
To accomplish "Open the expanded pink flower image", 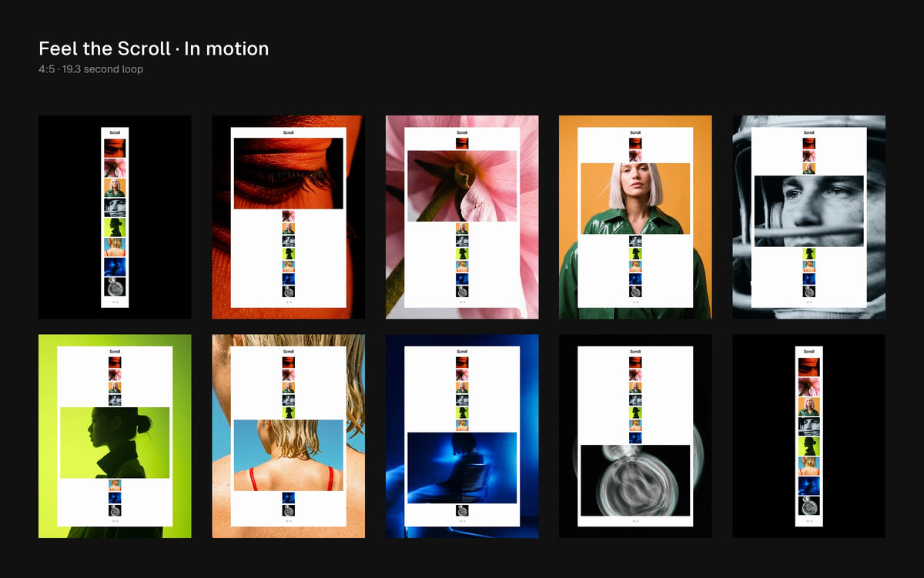I will pyautogui.click(x=462, y=186).
